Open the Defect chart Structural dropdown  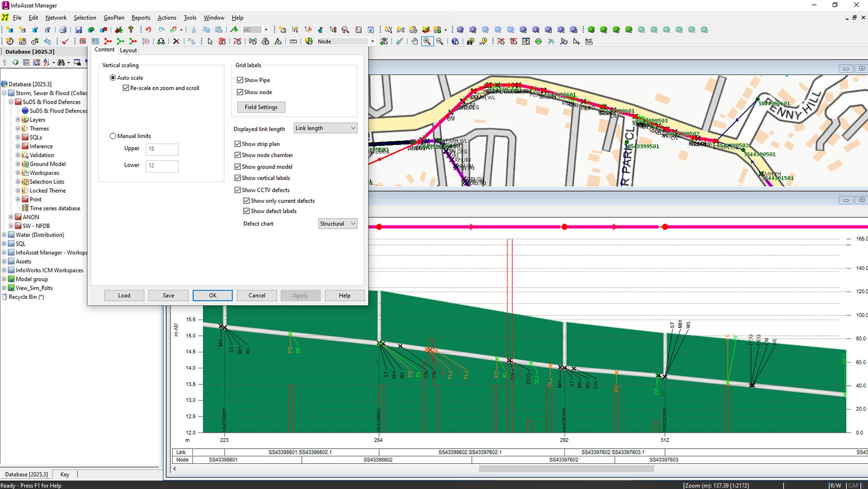[x=337, y=224]
